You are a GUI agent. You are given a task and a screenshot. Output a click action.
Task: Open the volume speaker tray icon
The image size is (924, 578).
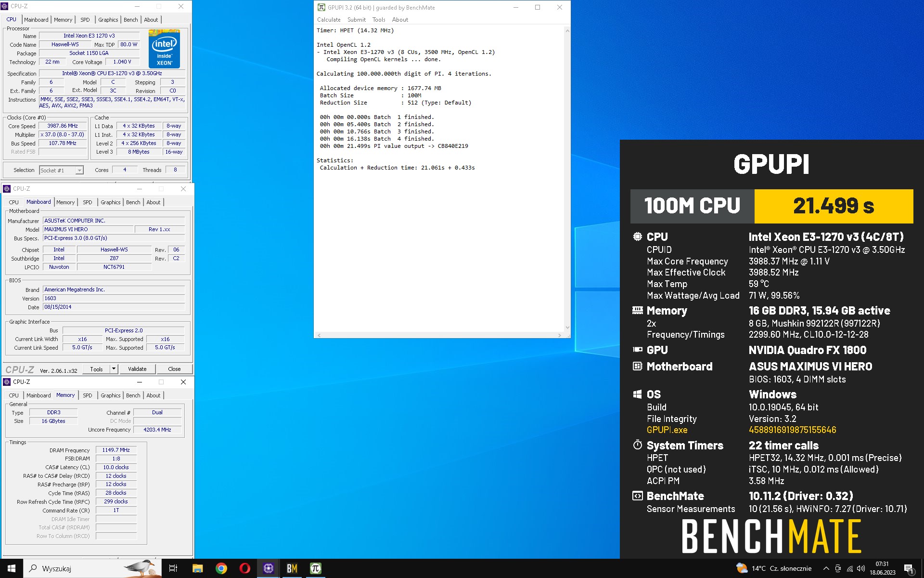pos(861,568)
